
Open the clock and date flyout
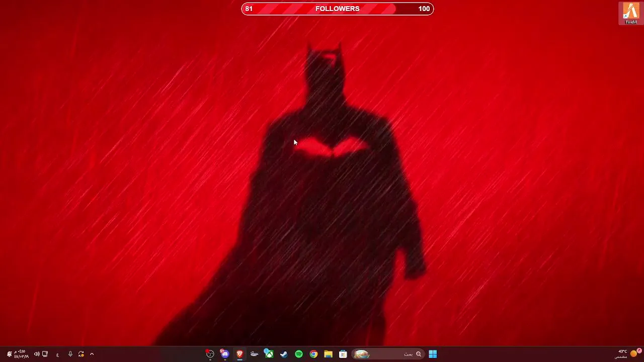(21, 354)
